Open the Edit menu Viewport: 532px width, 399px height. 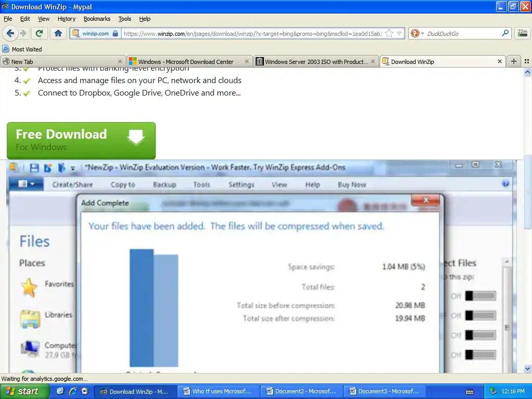click(25, 19)
